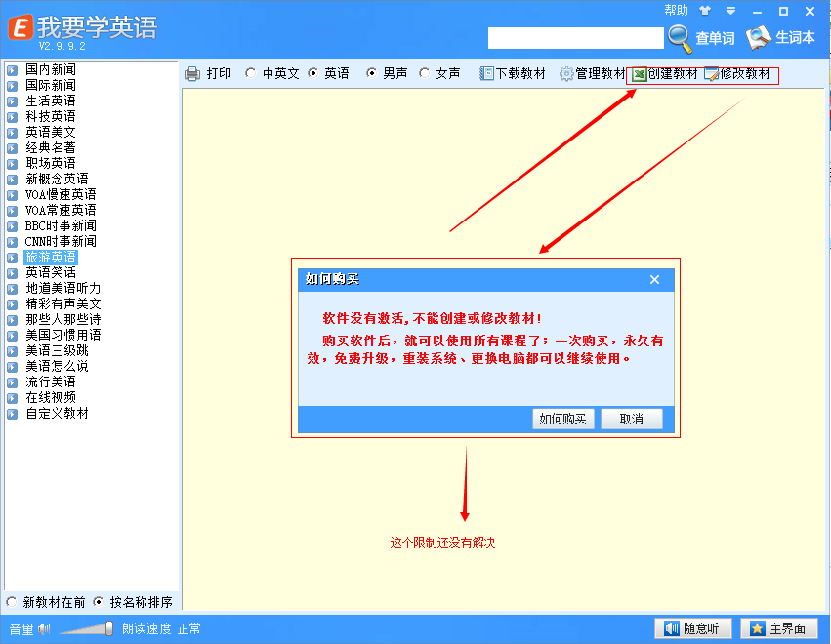Click the word search input field

tap(575, 38)
